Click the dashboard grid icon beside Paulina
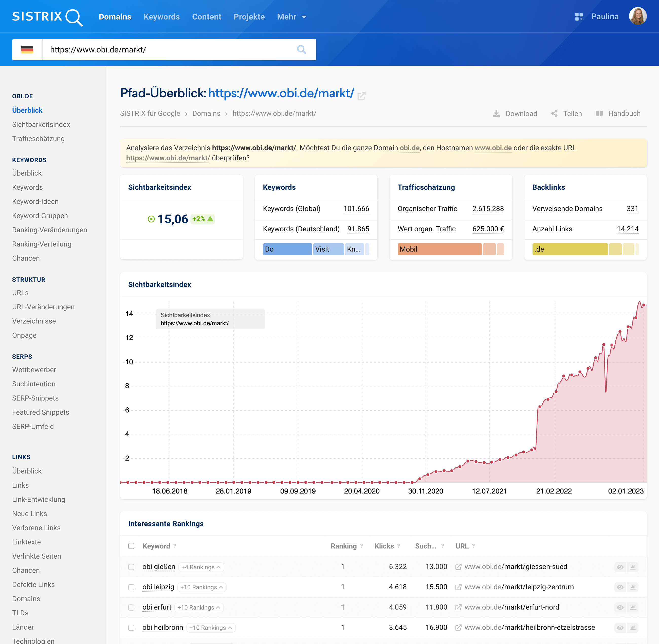This screenshot has width=659, height=644. [579, 17]
